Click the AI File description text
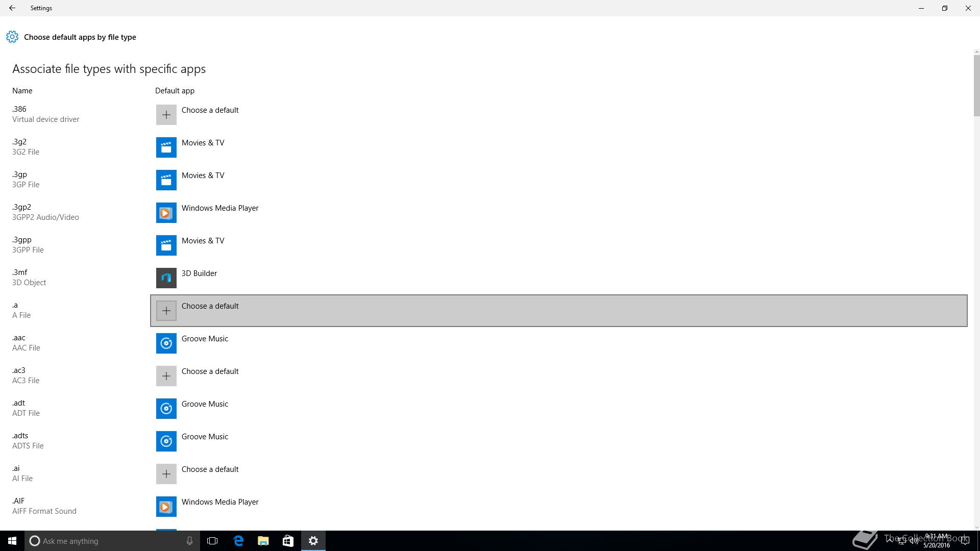This screenshot has height=551, width=980. point(22,479)
